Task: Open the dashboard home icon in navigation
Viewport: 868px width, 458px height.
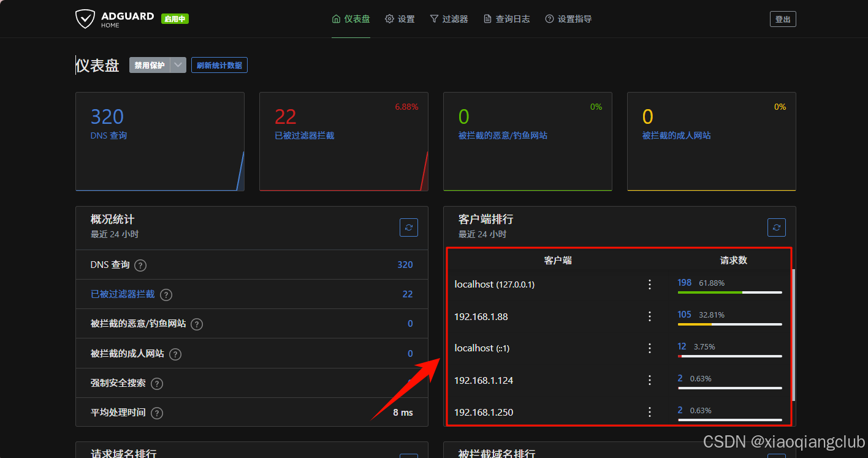Action: point(335,18)
